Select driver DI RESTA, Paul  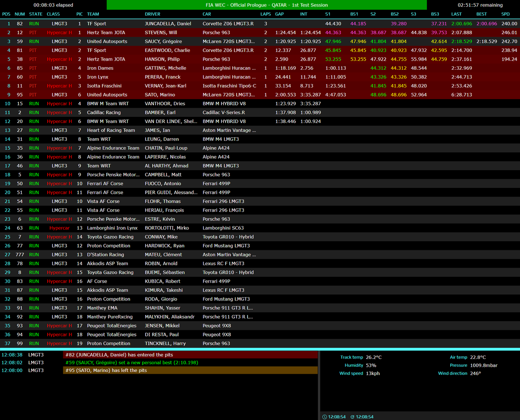coord(162,334)
